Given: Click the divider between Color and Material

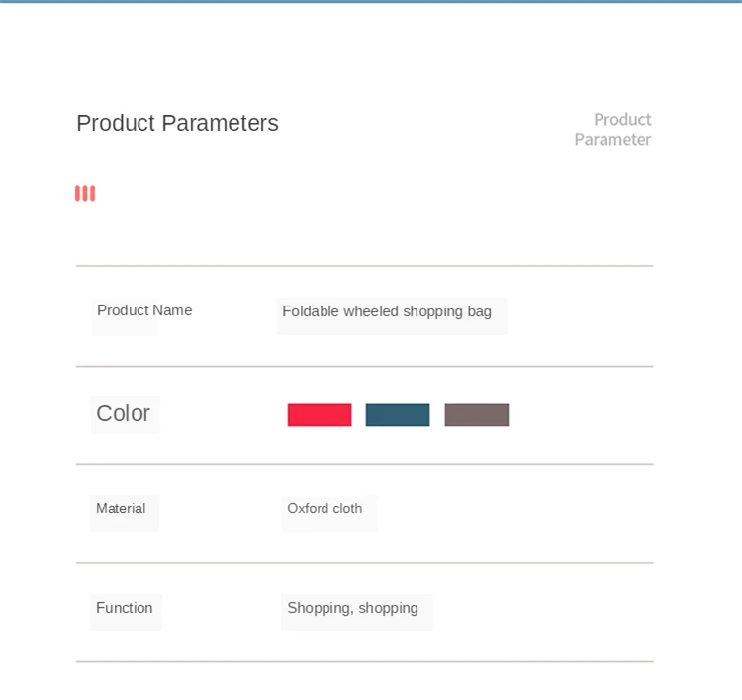Looking at the screenshot, I should [x=364, y=464].
